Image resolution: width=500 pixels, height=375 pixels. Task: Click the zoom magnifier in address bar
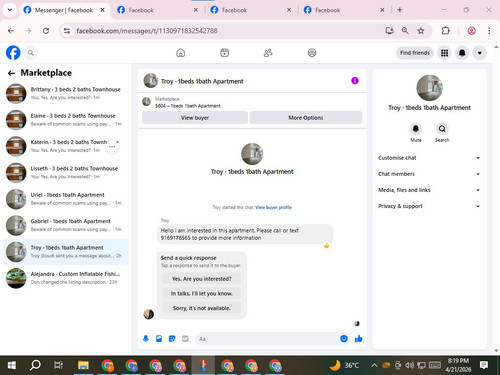405,31
